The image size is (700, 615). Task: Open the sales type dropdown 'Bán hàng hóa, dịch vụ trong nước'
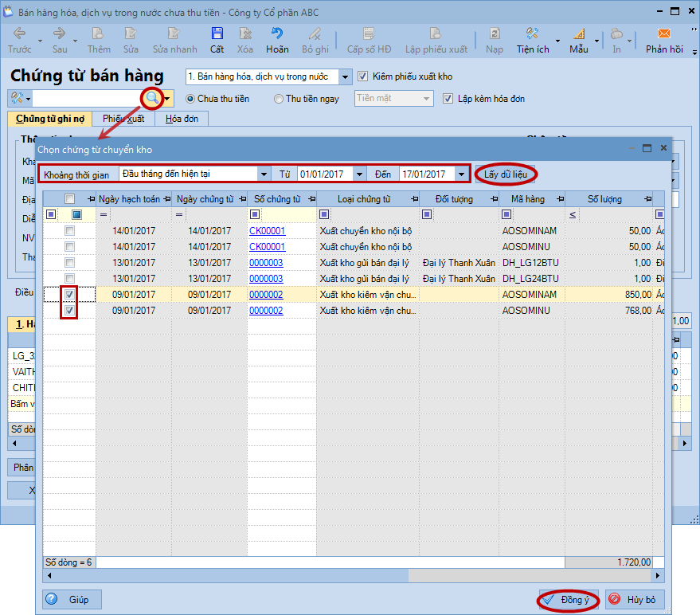(x=345, y=76)
